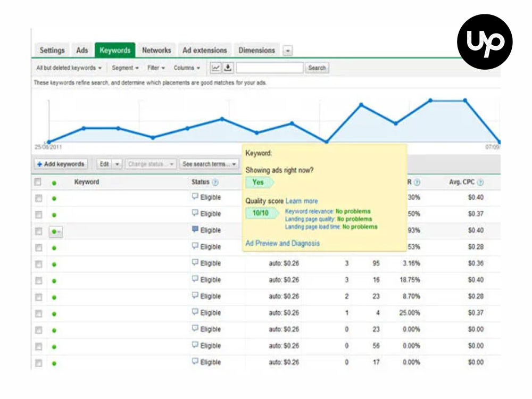Click the Search button
This screenshot has width=532, height=399.
coord(317,68)
